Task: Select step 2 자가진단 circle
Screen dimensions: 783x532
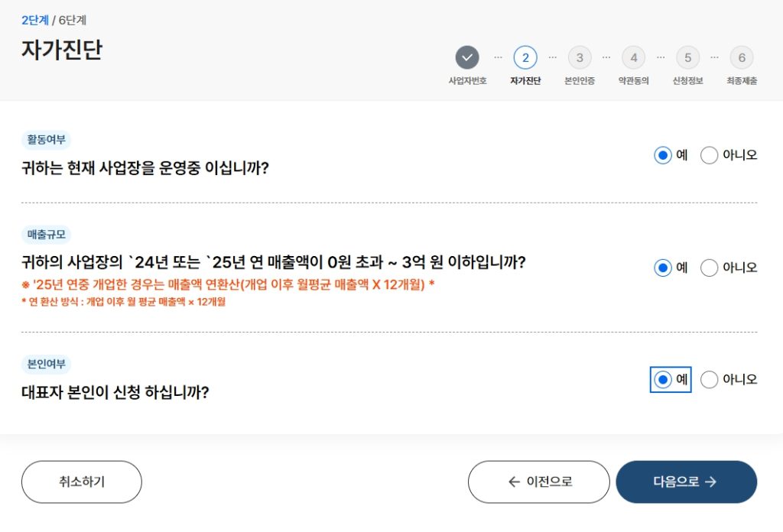Action: point(525,57)
